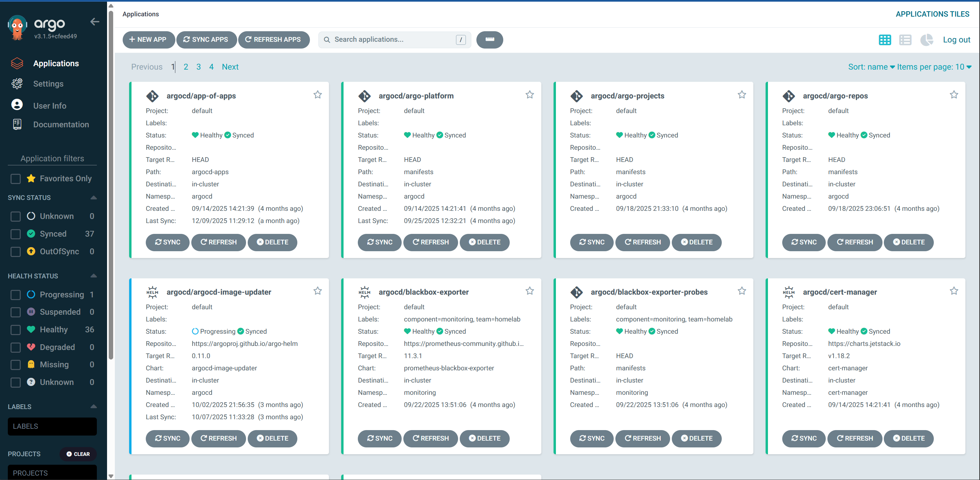Switch to the list view of applications
This screenshot has width=980, height=480.
[906, 39]
